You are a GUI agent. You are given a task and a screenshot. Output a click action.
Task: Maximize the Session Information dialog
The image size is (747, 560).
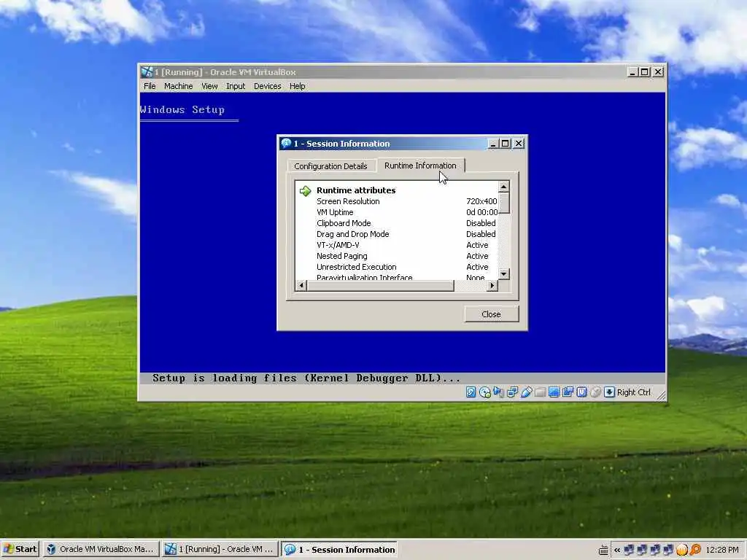505,144
